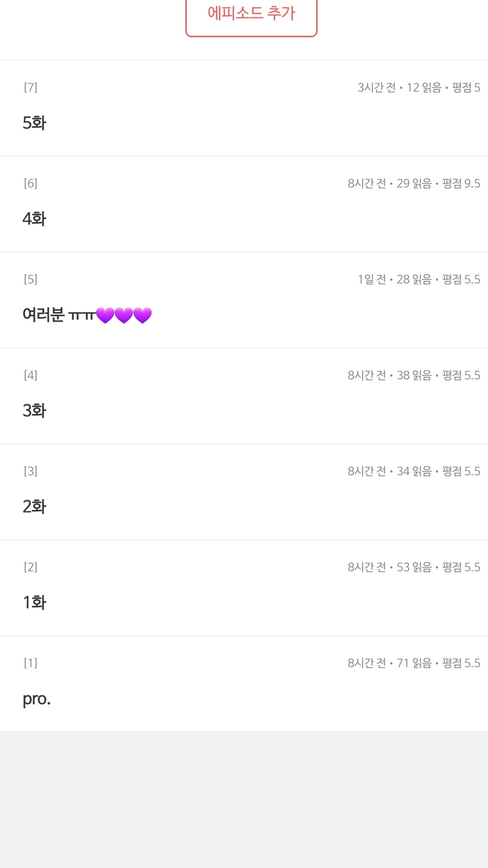Click the 3시간 전 · 12 읽음 info
Viewport: 488px width, 868px height.
[x=399, y=88]
